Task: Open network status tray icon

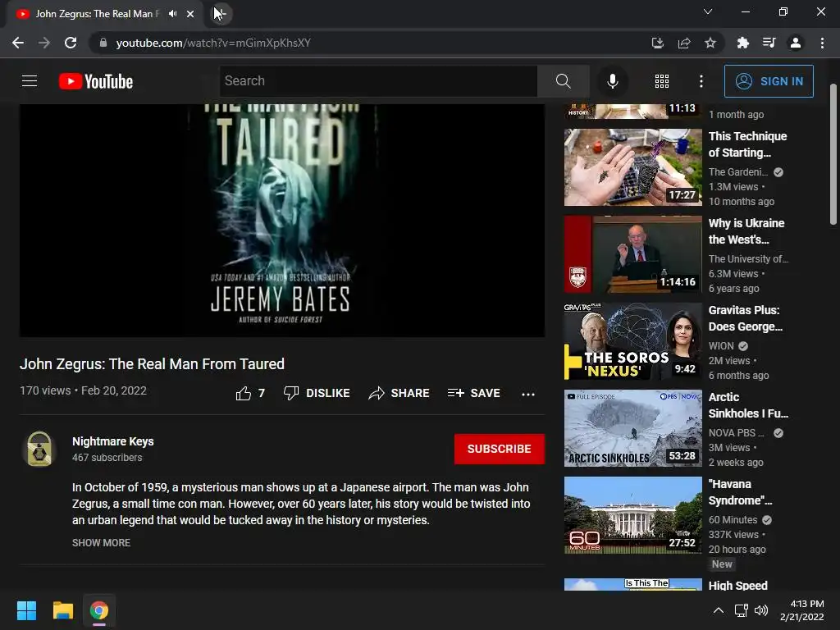Action: [x=742, y=610]
